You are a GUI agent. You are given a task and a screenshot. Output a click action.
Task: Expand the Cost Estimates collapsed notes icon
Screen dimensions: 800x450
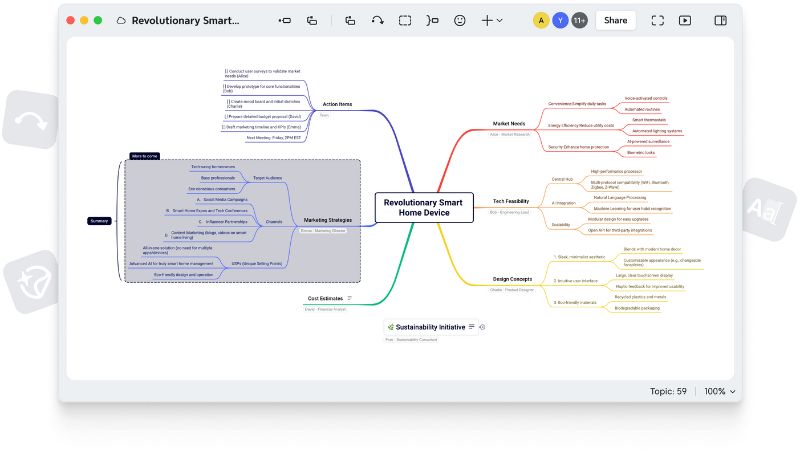click(x=350, y=298)
